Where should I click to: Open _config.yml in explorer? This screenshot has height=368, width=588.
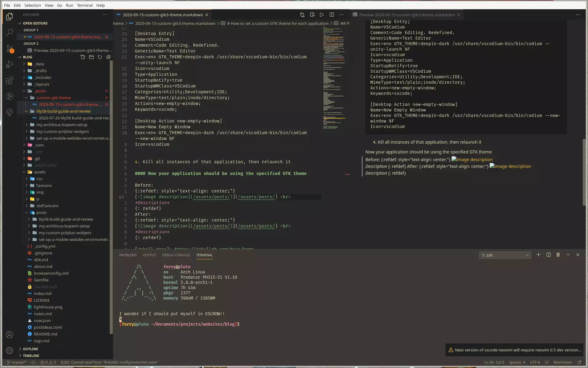[x=44, y=246]
